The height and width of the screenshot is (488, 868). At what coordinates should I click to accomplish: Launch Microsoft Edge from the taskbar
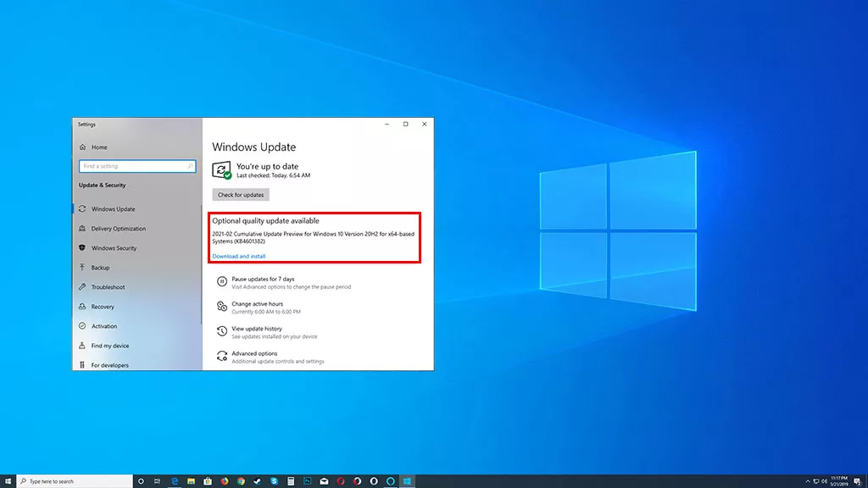tap(175, 481)
